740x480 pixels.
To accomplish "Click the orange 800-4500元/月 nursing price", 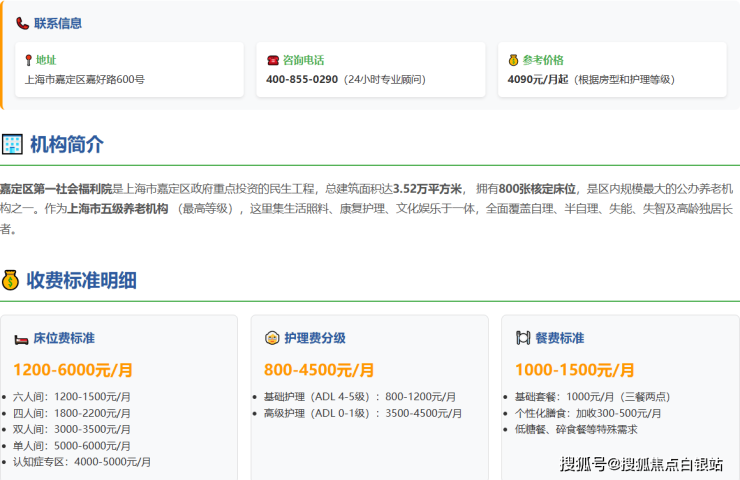I will pyautogui.click(x=319, y=370).
